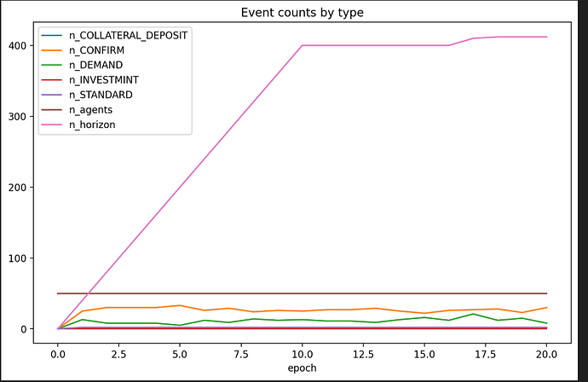
Task: Click the 'Event counts by type' chart title
Action: pos(302,12)
